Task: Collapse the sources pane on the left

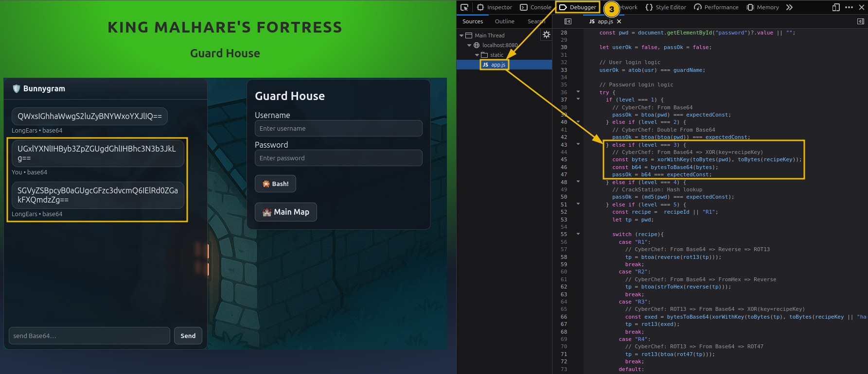Action: click(x=567, y=21)
